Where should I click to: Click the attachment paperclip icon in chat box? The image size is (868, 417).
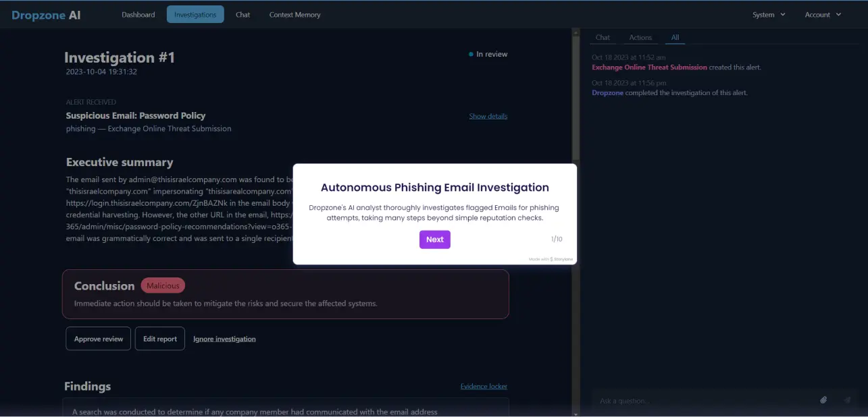(x=823, y=400)
